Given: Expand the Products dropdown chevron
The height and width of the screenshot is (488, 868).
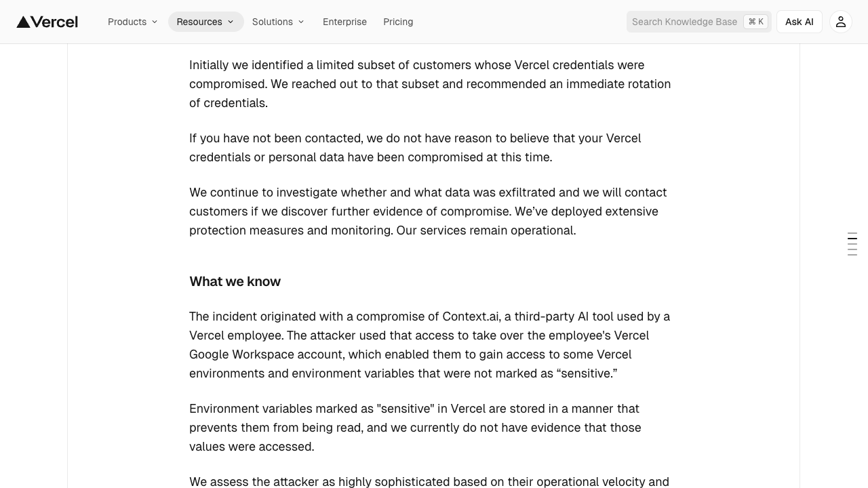Looking at the screenshot, I should (155, 22).
